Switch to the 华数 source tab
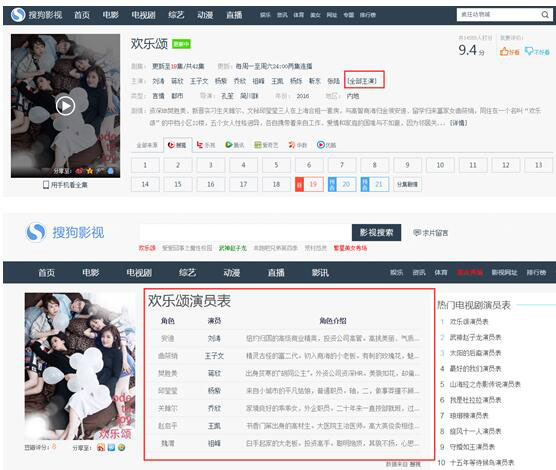Screen dimensions: 556x470 click(298, 145)
